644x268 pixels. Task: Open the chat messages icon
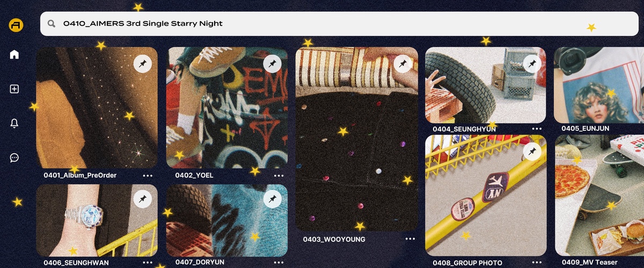14,158
